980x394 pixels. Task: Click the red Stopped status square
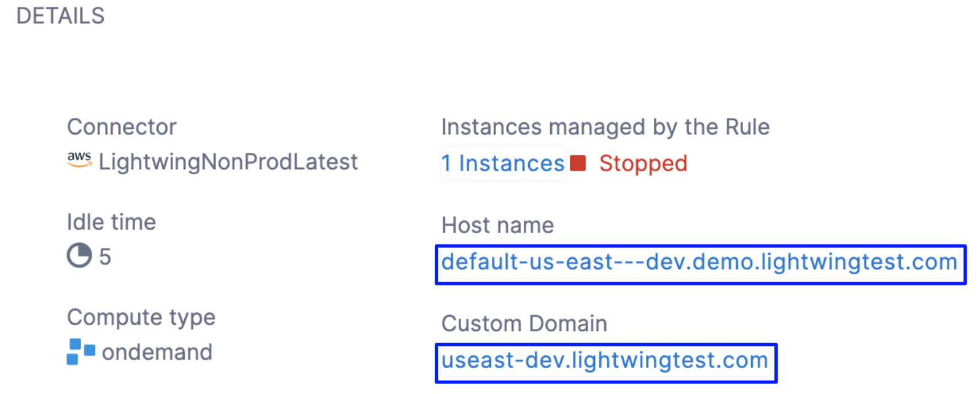point(578,163)
